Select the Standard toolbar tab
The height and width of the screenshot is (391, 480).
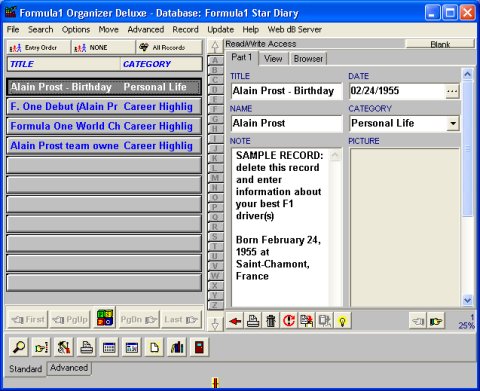26,369
